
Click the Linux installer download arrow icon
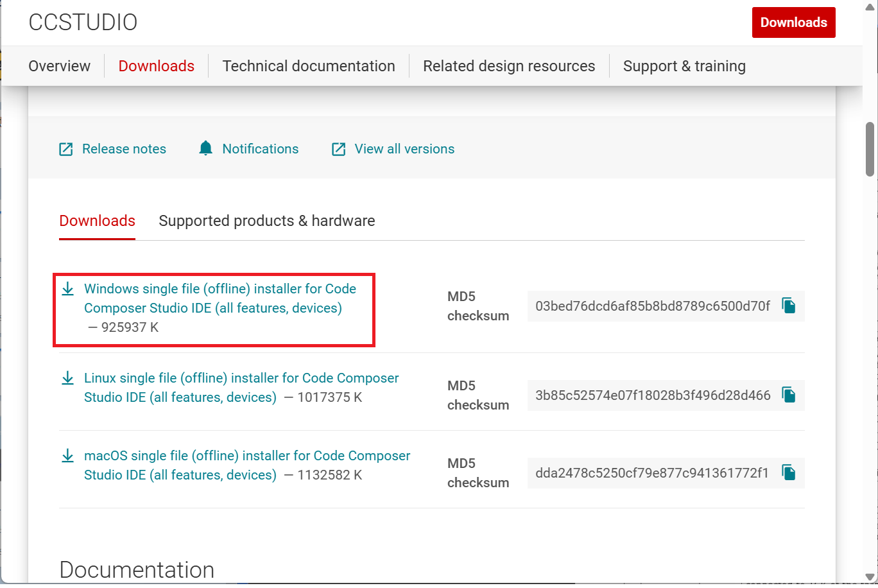point(68,378)
